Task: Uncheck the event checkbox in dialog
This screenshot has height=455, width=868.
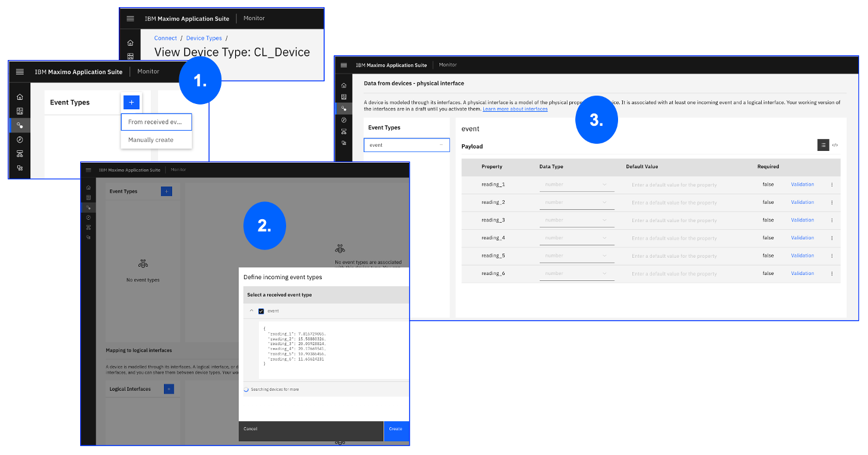Action: point(261,311)
